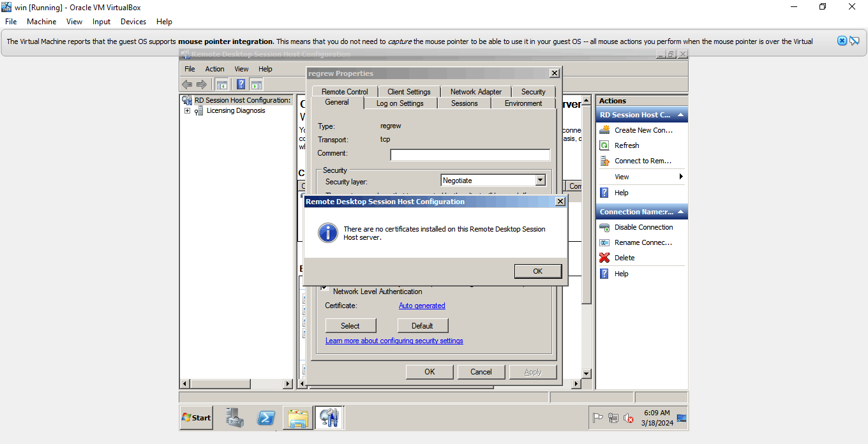
Task: Close the no certificates message box
Action: coord(560,202)
